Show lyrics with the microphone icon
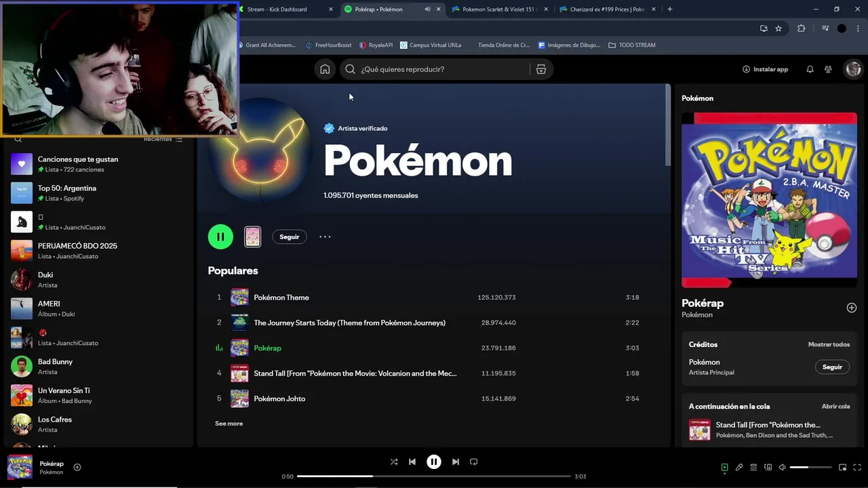This screenshot has height=488, width=868. pos(739,467)
